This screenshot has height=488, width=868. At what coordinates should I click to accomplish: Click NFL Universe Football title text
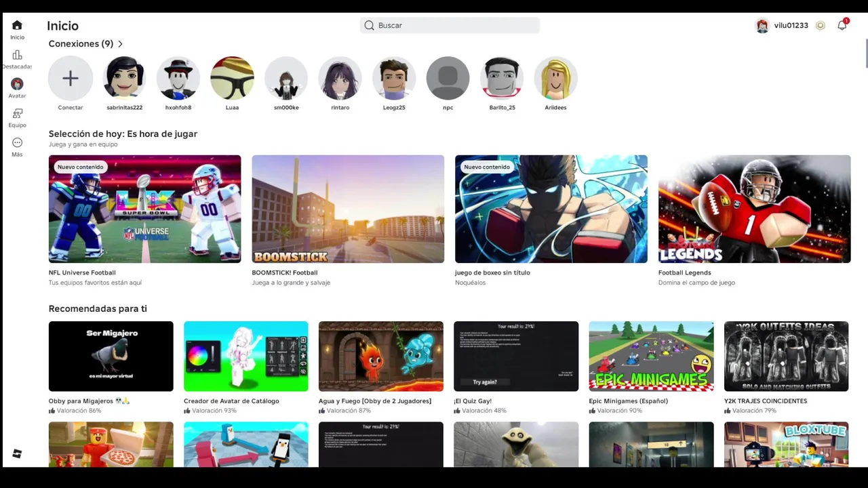point(82,272)
